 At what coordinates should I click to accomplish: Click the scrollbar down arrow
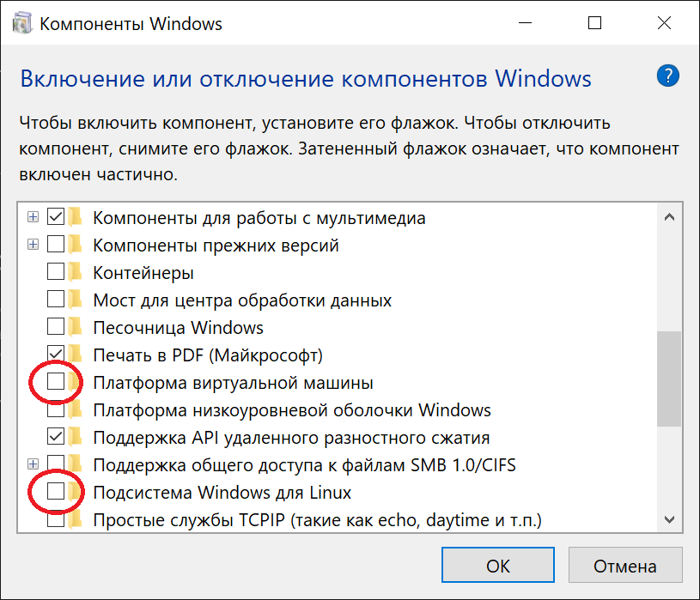[x=669, y=519]
